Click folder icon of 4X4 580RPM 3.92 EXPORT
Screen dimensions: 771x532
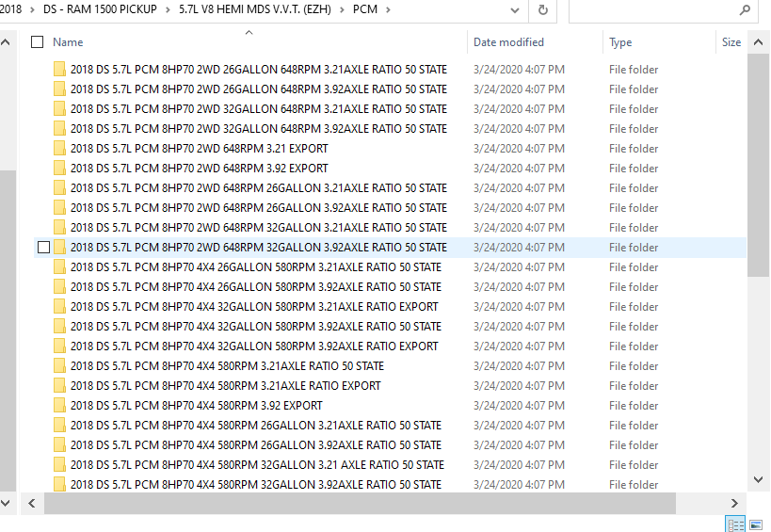(60, 406)
